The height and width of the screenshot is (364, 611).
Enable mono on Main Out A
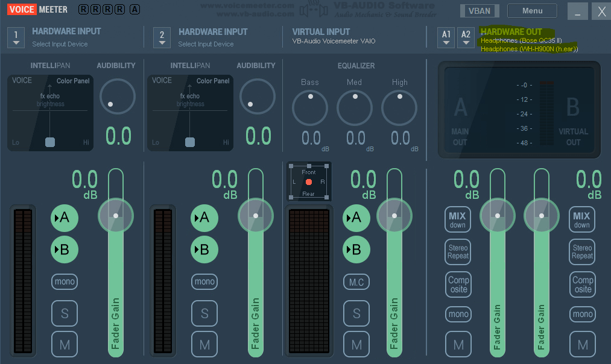458,314
